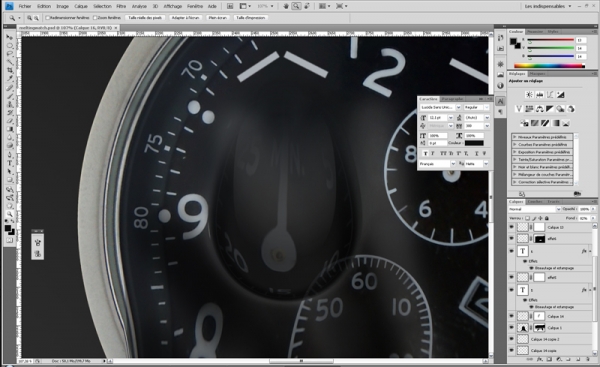Switch to the Paragraphe tab
Viewport: 600px width, 367px height.
[452, 99]
